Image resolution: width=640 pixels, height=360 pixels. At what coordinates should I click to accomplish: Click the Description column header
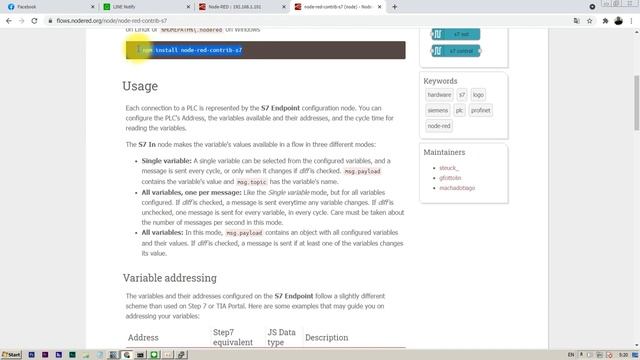pos(327,338)
